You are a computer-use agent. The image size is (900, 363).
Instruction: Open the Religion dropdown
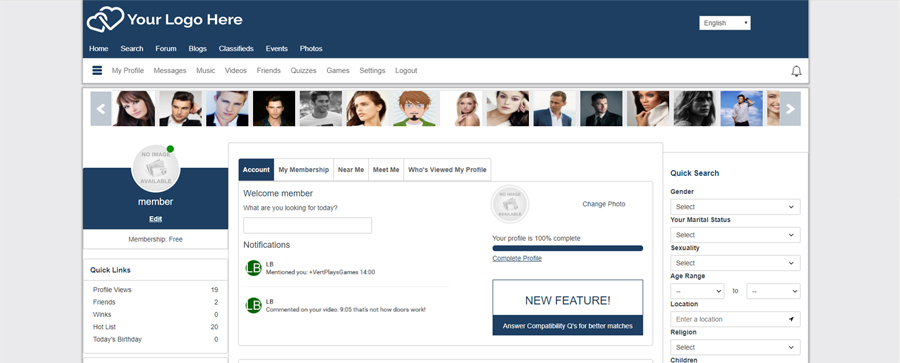tap(735, 347)
